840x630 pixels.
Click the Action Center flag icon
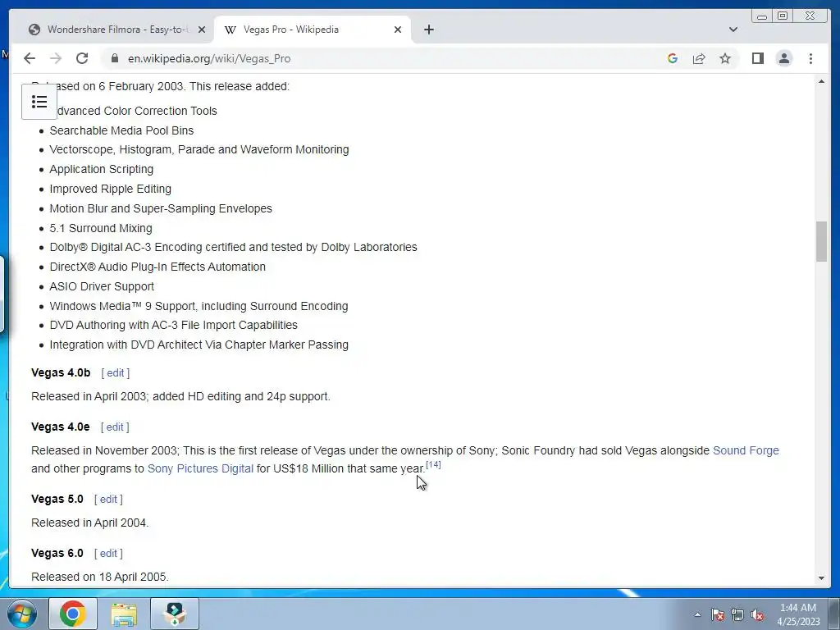click(717, 614)
